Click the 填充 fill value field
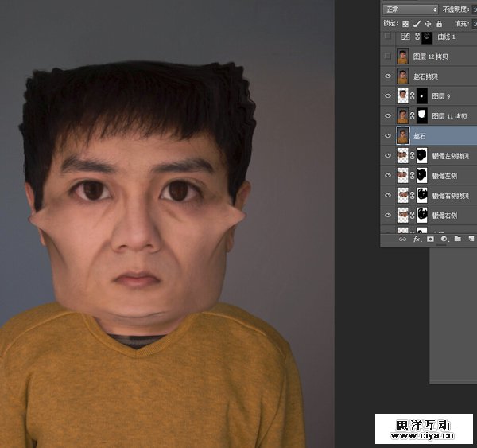The height and width of the screenshot is (448, 477). pyautogui.click(x=474, y=24)
